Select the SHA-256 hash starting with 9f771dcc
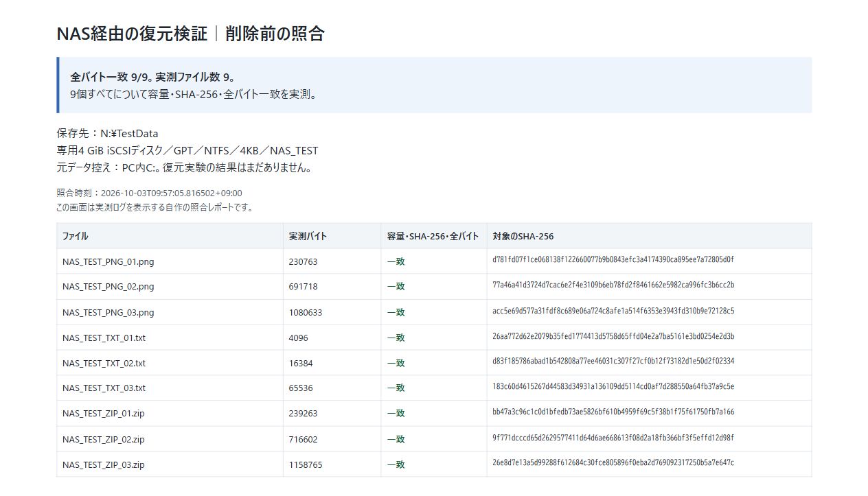The height and width of the screenshot is (496, 868). 613,437
